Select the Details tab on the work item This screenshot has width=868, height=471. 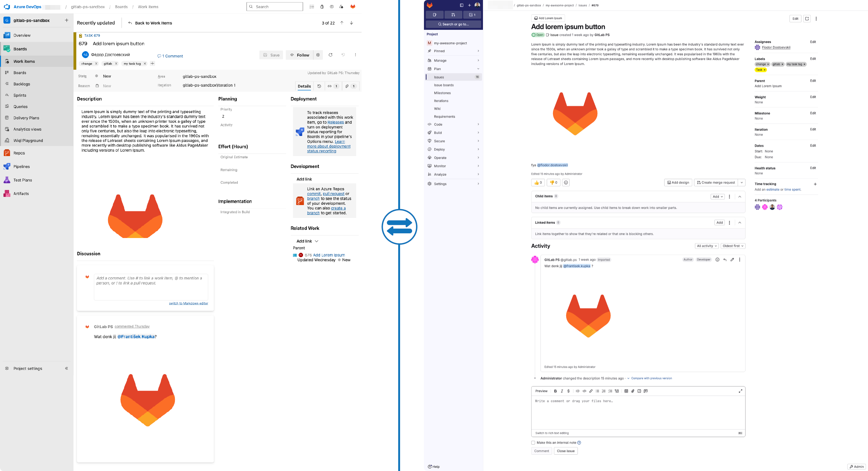pos(304,86)
